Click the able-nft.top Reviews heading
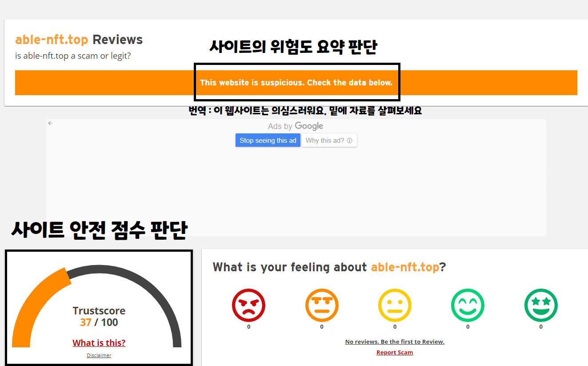588x366 pixels. click(79, 40)
